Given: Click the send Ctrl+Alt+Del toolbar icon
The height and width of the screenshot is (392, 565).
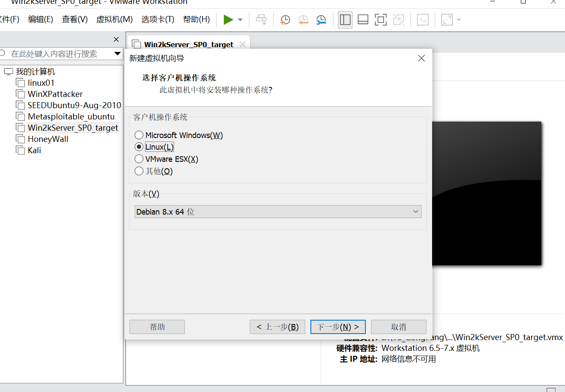Looking at the screenshot, I should pyautogui.click(x=262, y=20).
